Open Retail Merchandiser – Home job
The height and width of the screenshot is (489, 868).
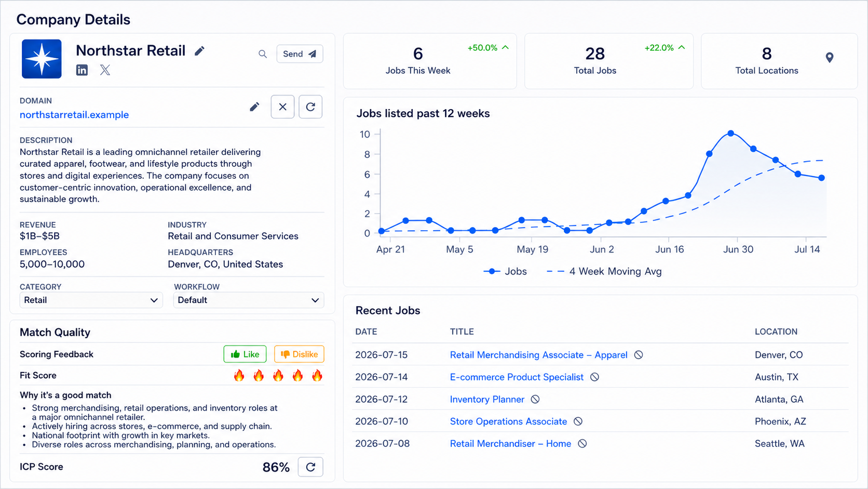click(510, 444)
